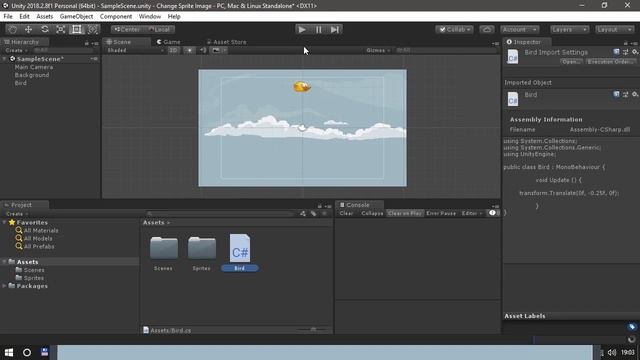The height and width of the screenshot is (360, 640).
Task: Start Play mode
Action: pyautogui.click(x=302, y=29)
